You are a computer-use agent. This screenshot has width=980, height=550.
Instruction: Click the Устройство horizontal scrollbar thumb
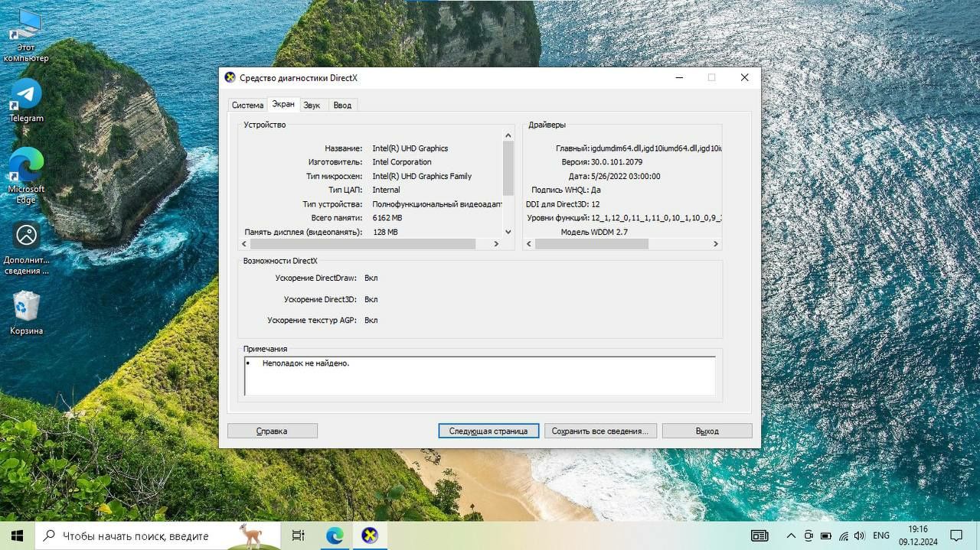[x=363, y=244]
